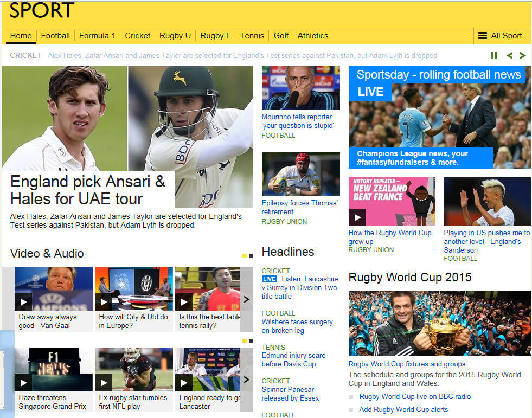Open Mourinho press conference thumbnail
Viewport: 532px width, 418px height.
pos(300,88)
